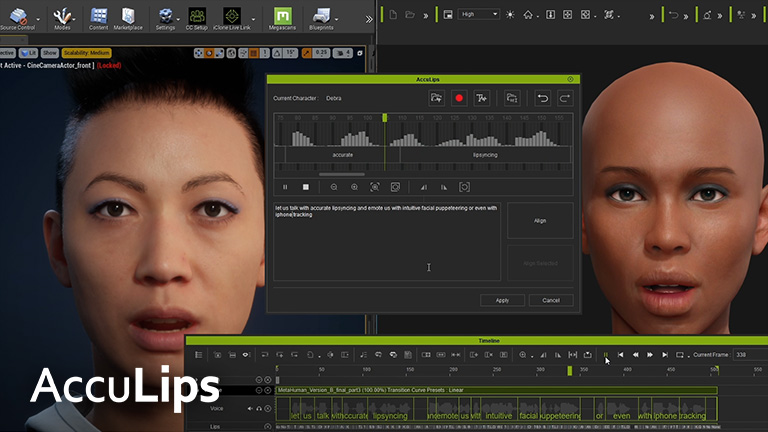Set AccuLips mark-out point
This screenshot has height=432, width=768.
(x=444, y=187)
